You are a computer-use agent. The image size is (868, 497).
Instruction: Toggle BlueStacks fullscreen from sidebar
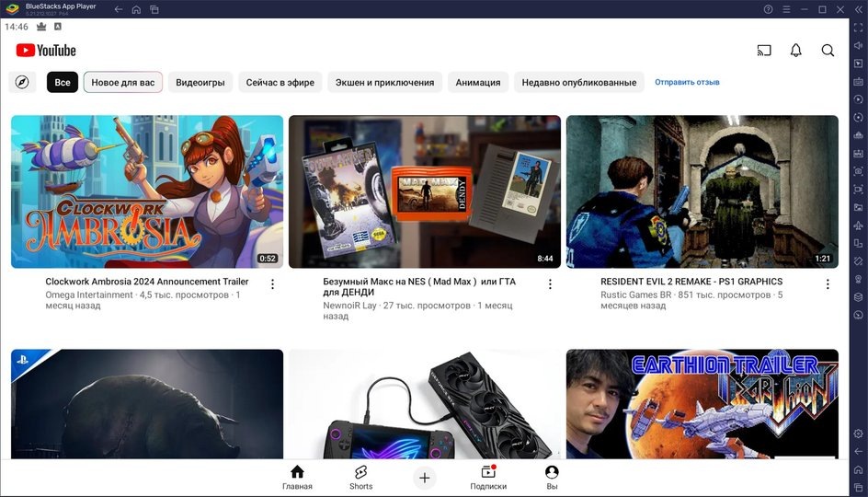point(859,28)
